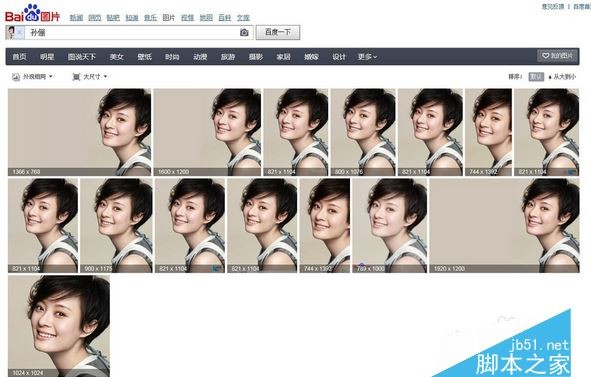This screenshot has width=591, height=377.
Task: Remove the uploaded image with X icon
Action: coord(20,33)
